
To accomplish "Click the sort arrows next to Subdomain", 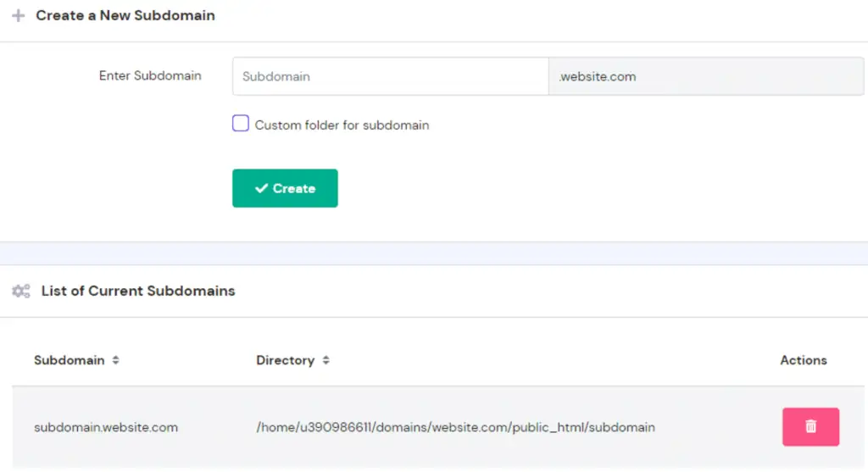I will [116, 360].
